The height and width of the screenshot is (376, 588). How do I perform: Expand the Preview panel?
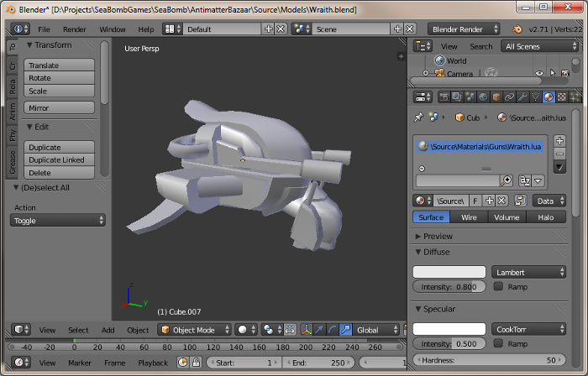(417, 237)
